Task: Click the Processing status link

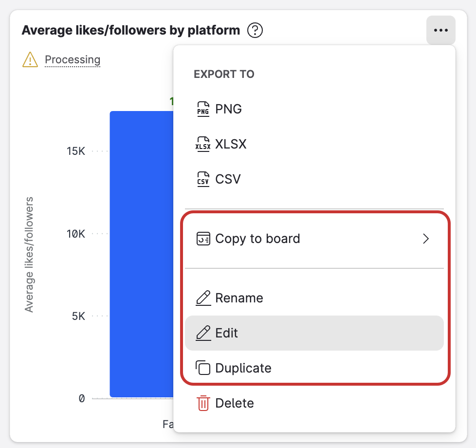Action: click(73, 60)
